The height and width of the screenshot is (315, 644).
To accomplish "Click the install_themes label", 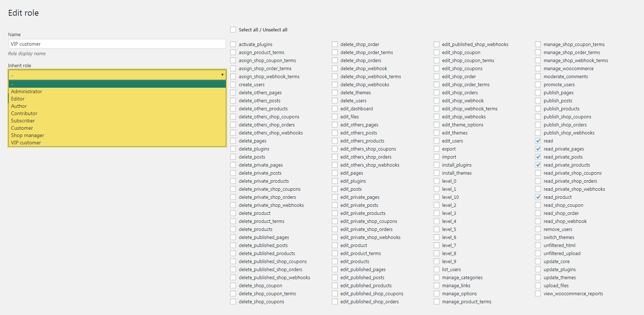I will pyautogui.click(x=457, y=173).
